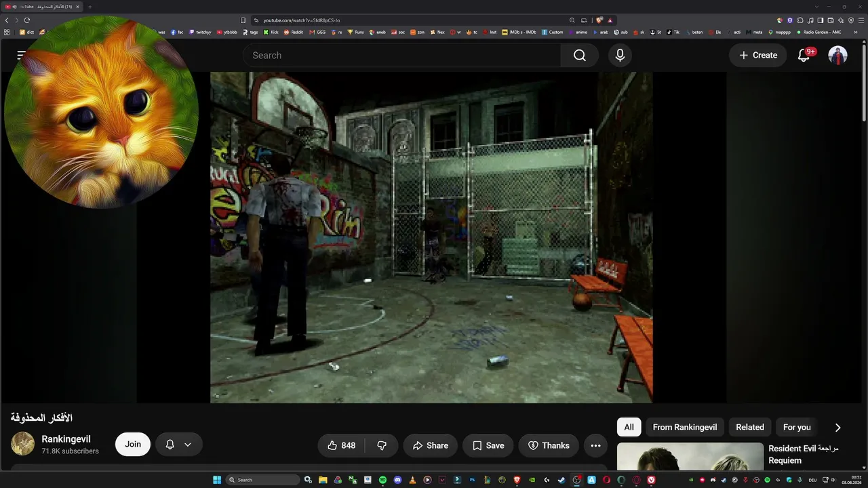Click the Thanks button
Image resolution: width=868 pixels, height=488 pixels.
point(549,445)
